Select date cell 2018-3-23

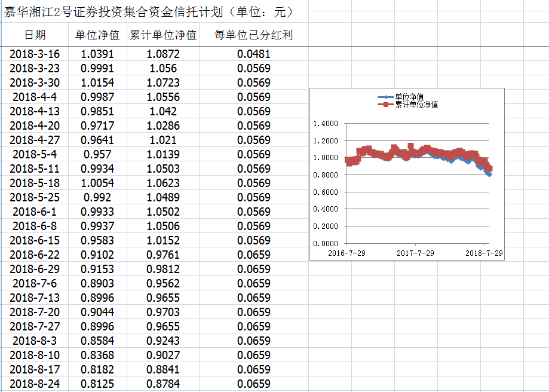(x=35, y=68)
